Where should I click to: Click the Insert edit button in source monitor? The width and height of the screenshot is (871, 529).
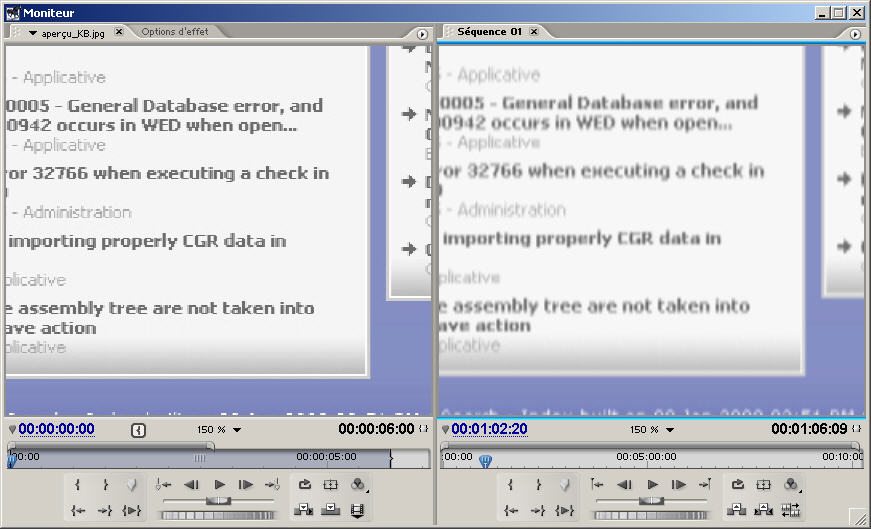pos(303,510)
